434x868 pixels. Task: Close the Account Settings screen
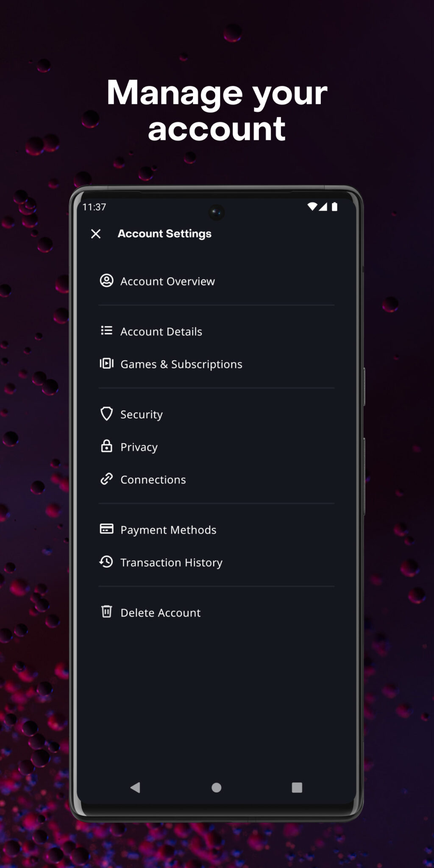pyautogui.click(x=96, y=234)
